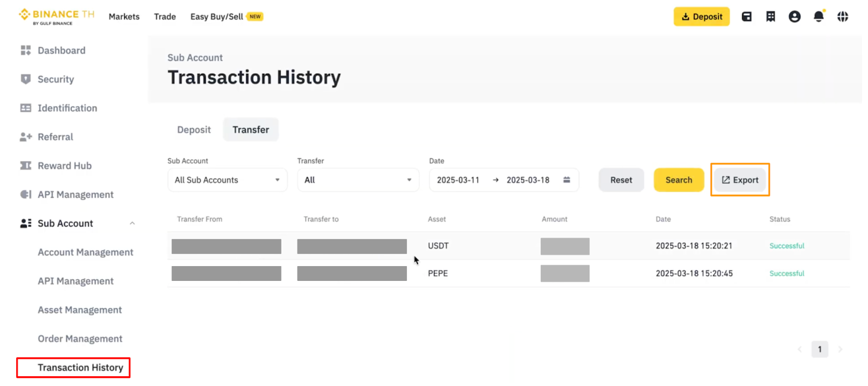Click the wallet icon in top bar
Viewport: 868px width, 386px height.
coord(746,17)
